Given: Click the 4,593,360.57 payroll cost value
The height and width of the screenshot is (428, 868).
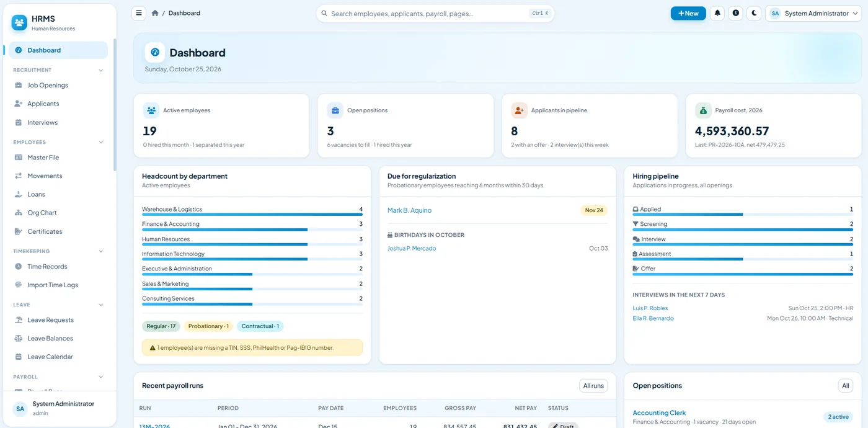Looking at the screenshot, I should [x=732, y=131].
